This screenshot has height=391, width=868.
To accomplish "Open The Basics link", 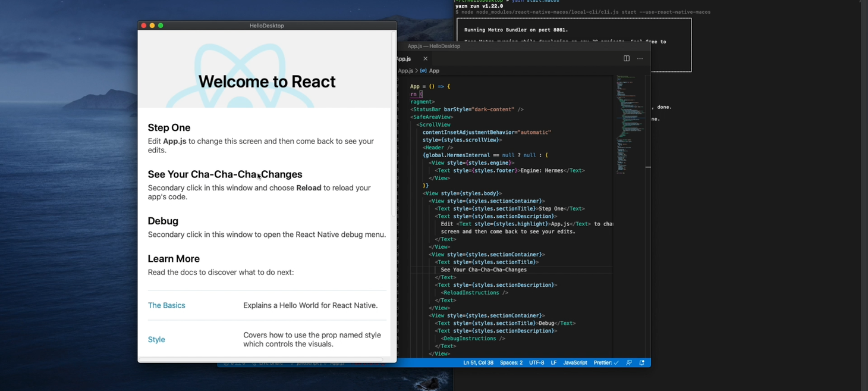I will [x=166, y=305].
